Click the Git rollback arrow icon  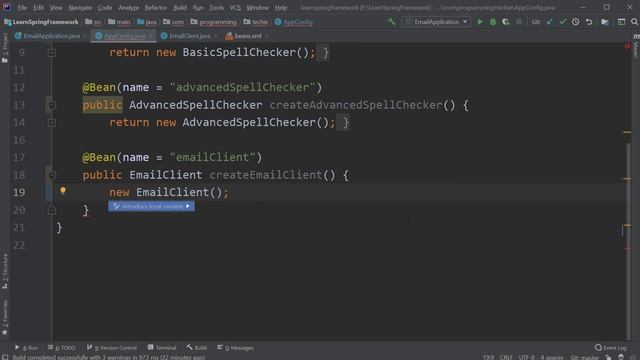(589, 22)
